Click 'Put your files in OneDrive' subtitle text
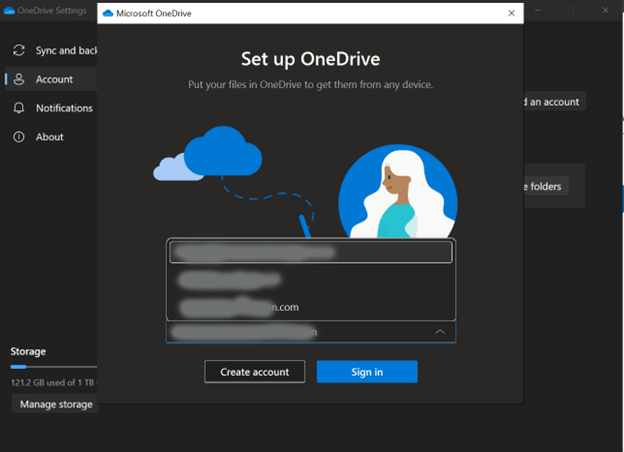Viewport: 624px width, 452px height. coord(310,84)
